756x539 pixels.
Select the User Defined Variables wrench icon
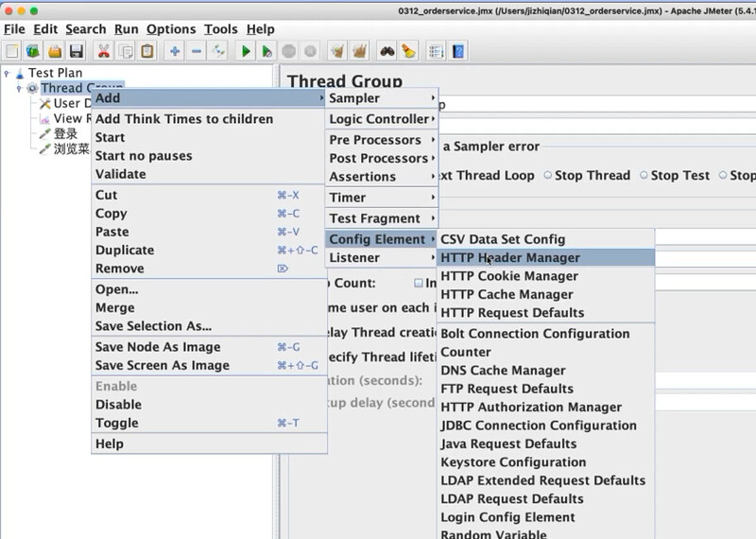click(45, 104)
